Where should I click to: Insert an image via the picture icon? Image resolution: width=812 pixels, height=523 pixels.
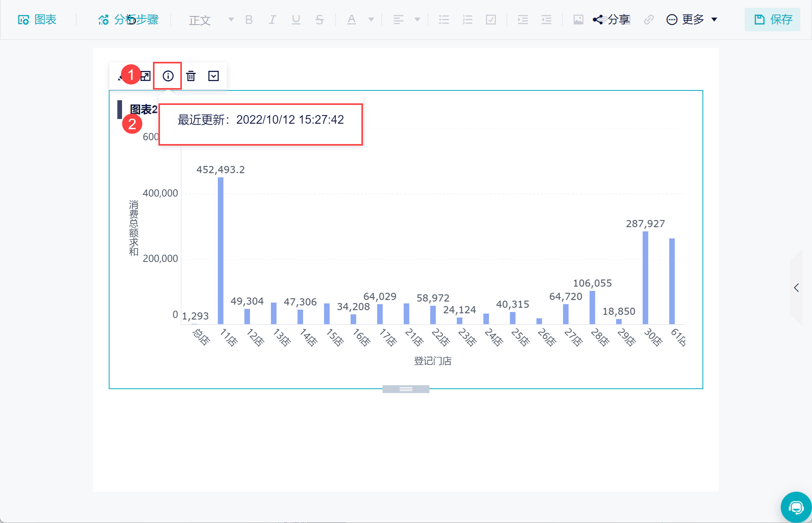click(578, 20)
